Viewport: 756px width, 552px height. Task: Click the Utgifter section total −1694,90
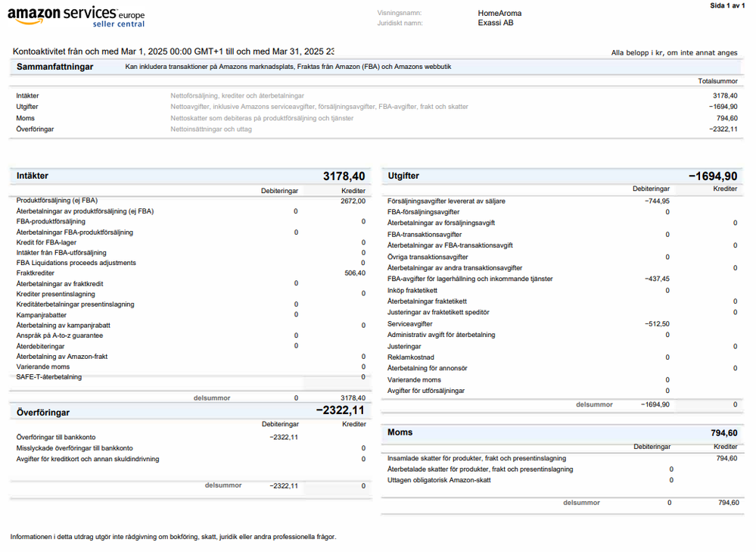[712, 176]
